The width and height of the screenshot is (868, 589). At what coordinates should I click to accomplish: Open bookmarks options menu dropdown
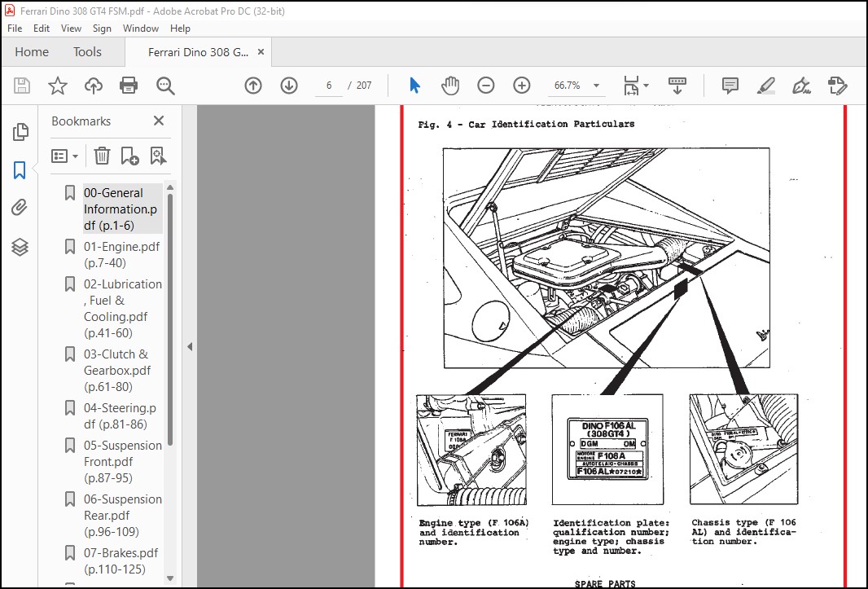64,156
